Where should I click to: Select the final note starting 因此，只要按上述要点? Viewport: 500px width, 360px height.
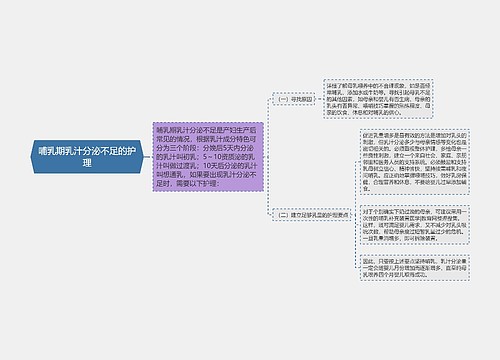(415, 268)
